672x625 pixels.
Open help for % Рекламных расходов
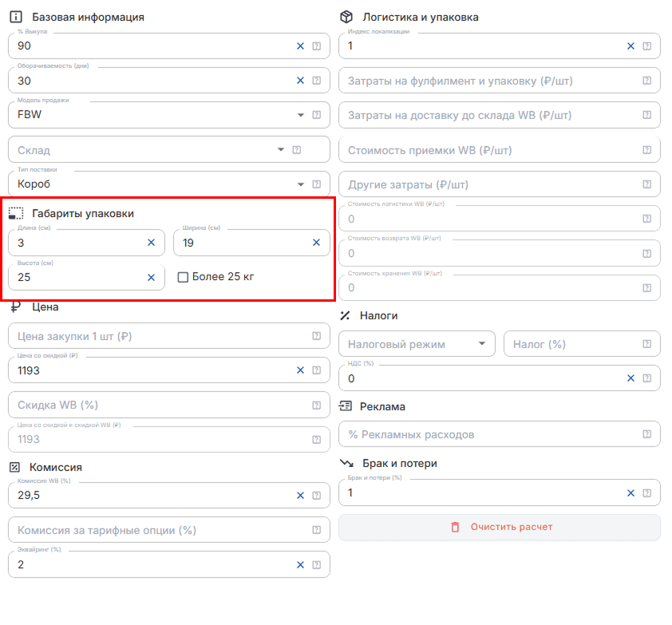tap(647, 434)
